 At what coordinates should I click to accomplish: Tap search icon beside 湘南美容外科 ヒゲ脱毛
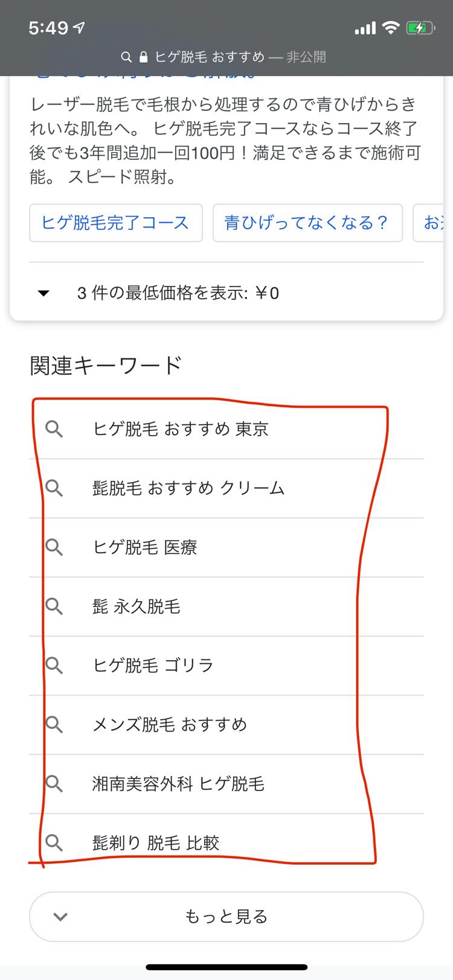pos(54,784)
